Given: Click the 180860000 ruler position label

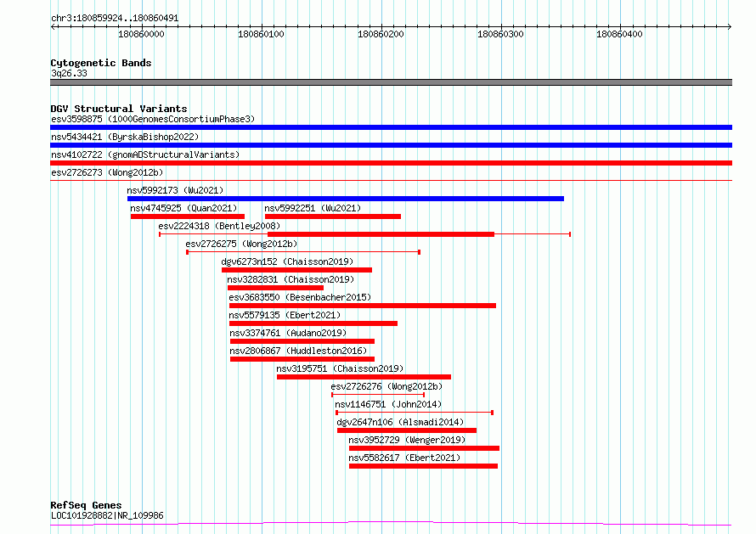Looking at the screenshot, I should (141, 34).
